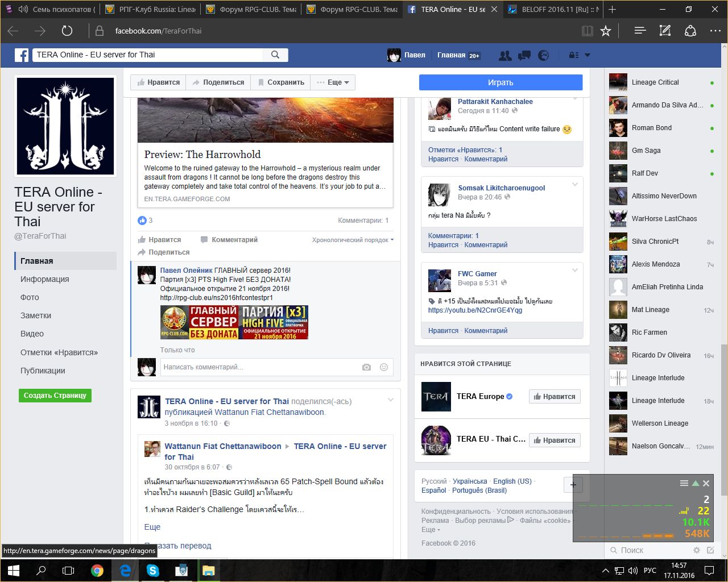This screenshot has height=582, width=728.
Task: Switch to Семь психопатов browser tab
Action: tap(51, 9)
